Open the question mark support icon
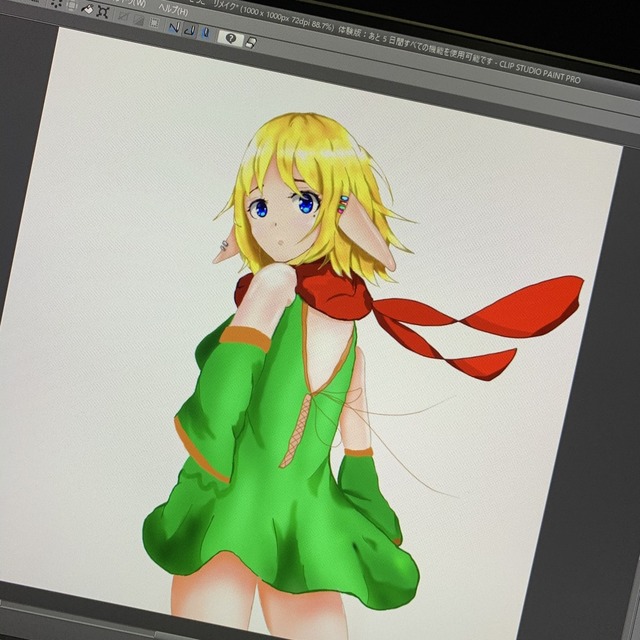Screen dimensions: 640x640 (230, 38)
